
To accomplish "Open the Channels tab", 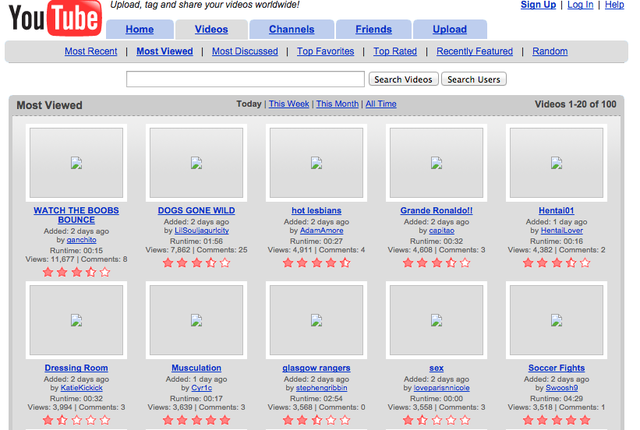I will click(291, 29).
